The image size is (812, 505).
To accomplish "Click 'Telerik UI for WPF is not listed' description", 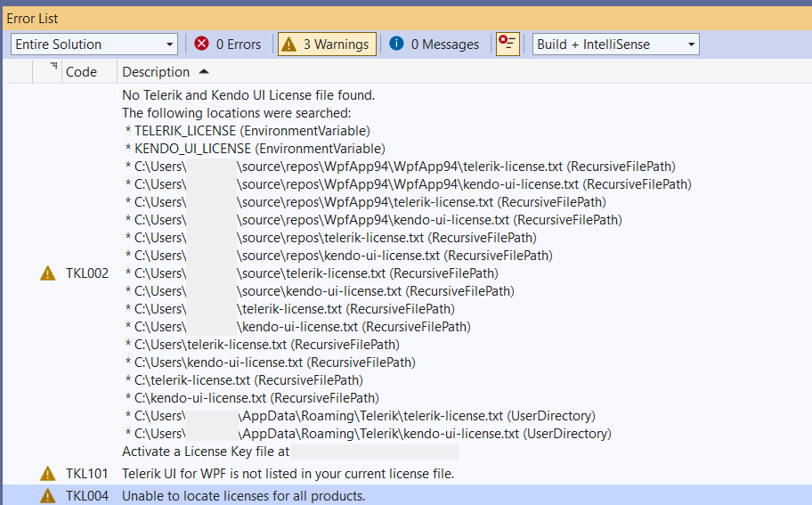I will (288, 474).
